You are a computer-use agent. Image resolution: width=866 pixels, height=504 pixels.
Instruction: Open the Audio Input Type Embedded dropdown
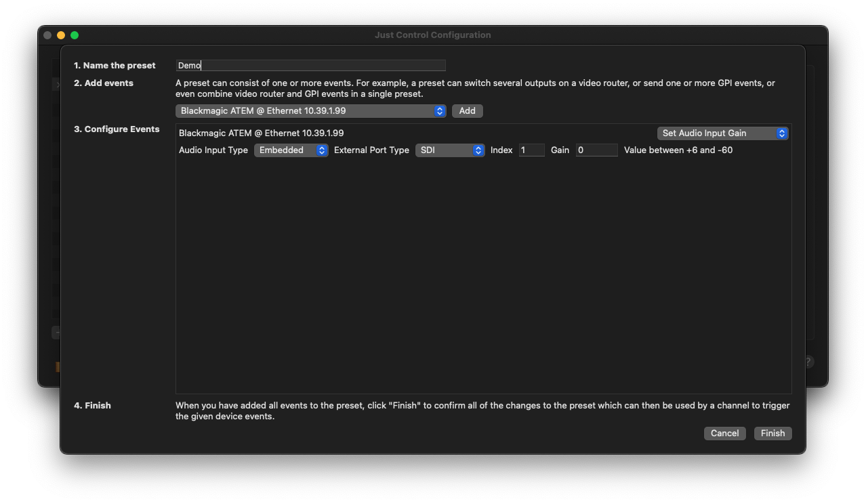(291, 150)
